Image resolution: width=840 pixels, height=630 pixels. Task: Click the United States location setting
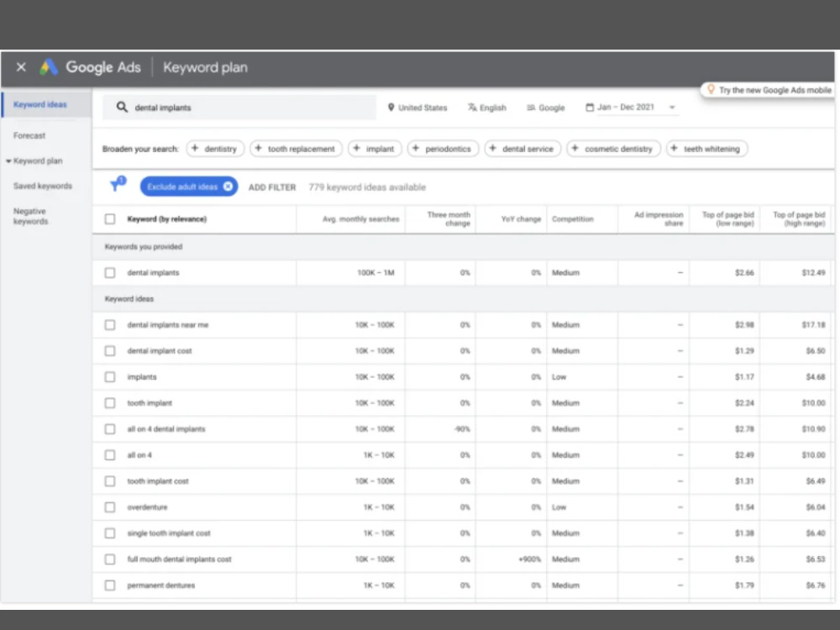tap(417, 108)
